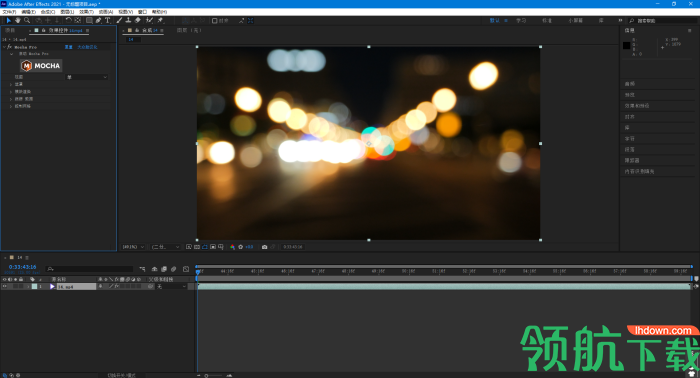The image size is (700, 378).
Task: Select the Puppet Pin tool
Action: (x=160, y=21)
